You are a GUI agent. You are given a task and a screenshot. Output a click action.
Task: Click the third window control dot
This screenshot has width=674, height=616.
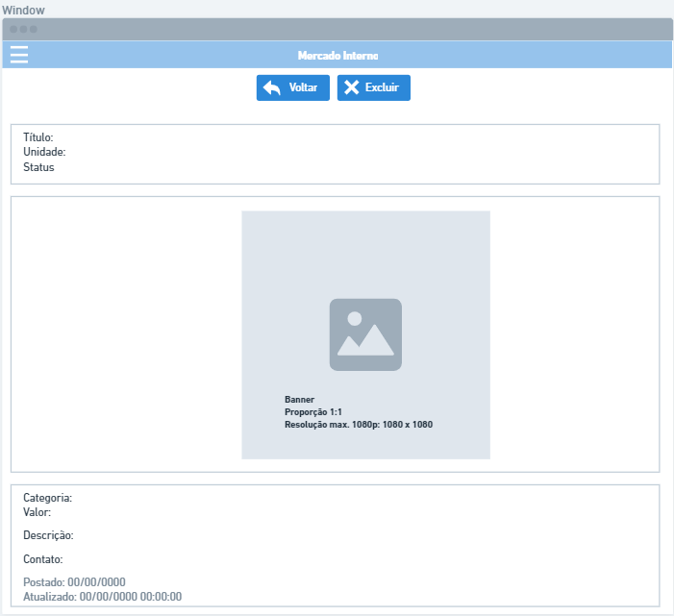[x=33, y=30]
